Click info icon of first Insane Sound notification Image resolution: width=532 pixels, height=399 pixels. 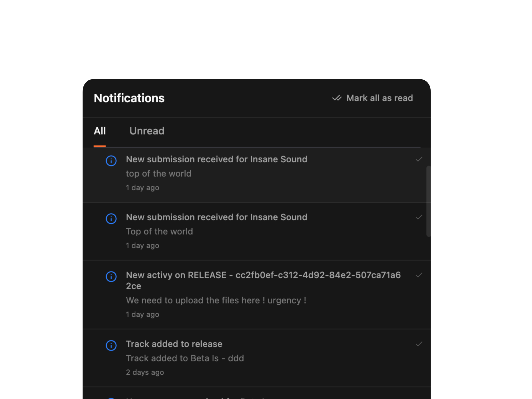coord(111,161)
